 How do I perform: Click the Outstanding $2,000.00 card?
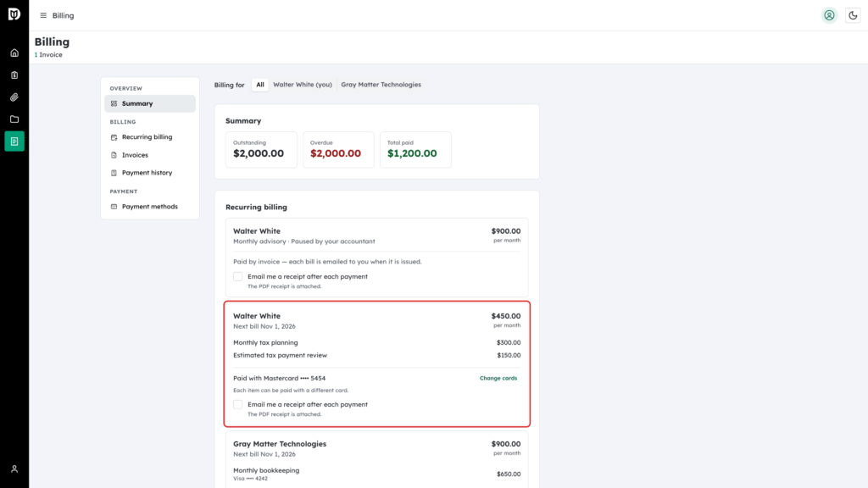tap(261, 149)
